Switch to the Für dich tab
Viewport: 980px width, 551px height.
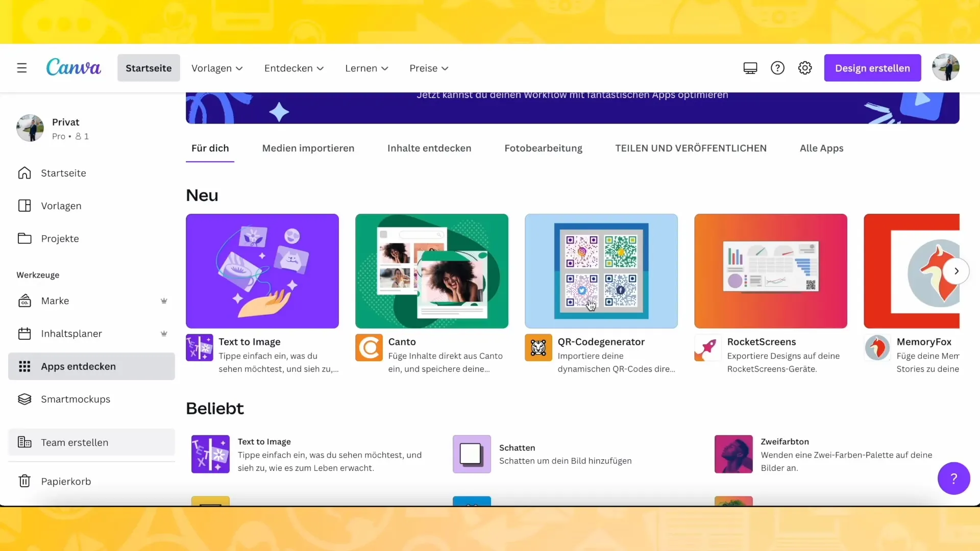(210, 148)
